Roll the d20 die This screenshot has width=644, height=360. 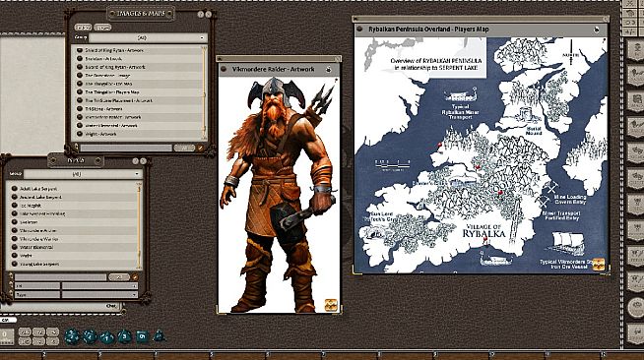coord(72,337)
